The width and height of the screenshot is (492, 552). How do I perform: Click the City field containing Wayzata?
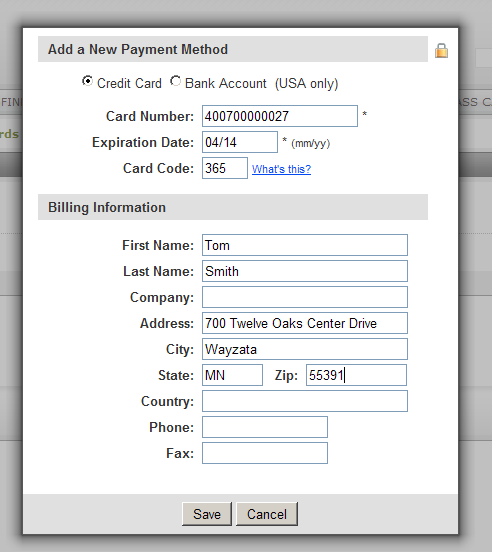click(x=305, y=349)
